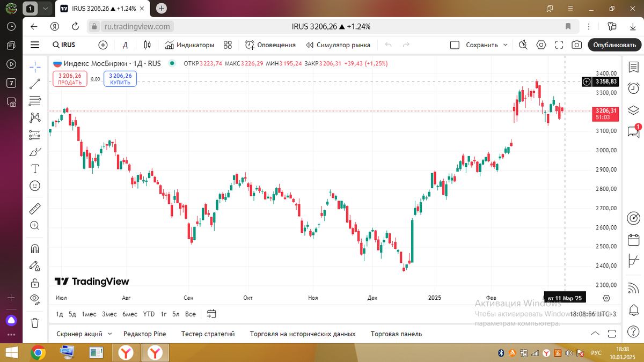Open the watchlist panel on right sidebar
The image size is (644, 362).
633,67
